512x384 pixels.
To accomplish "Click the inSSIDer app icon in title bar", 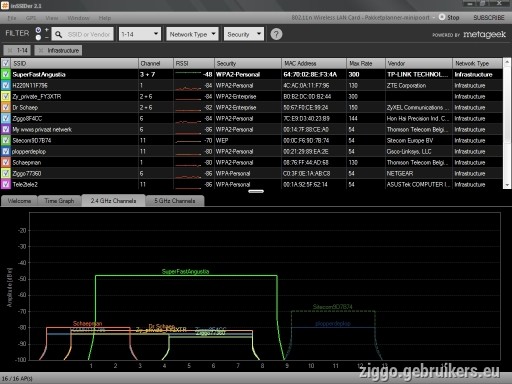I will click(x=5, y=6).
